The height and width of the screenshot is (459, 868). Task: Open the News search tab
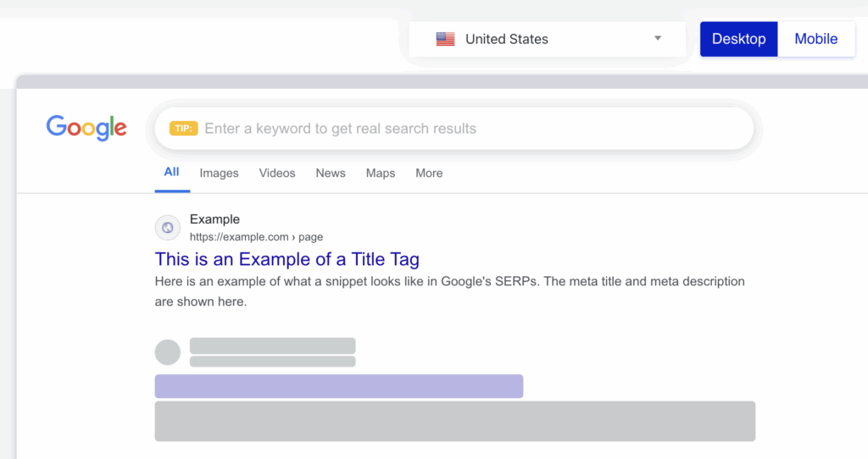click(331, 173)
